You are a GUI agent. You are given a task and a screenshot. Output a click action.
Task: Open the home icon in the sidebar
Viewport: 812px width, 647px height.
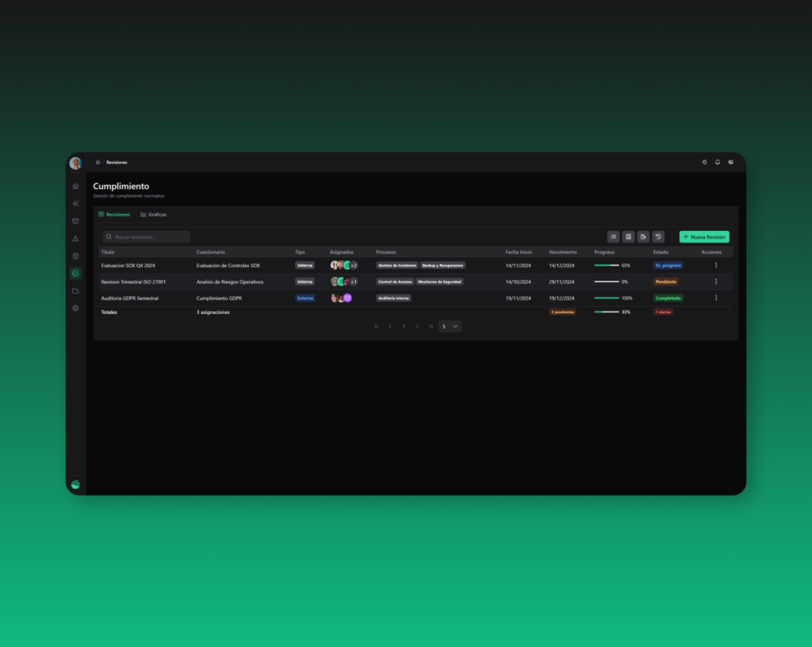[75, 186]
